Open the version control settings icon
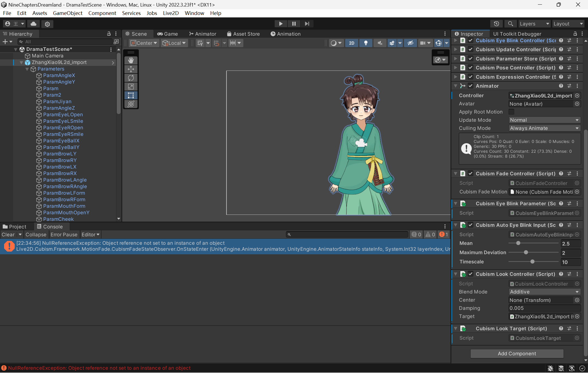This screenshot has width=588, height=373. [x=47, y=24]
